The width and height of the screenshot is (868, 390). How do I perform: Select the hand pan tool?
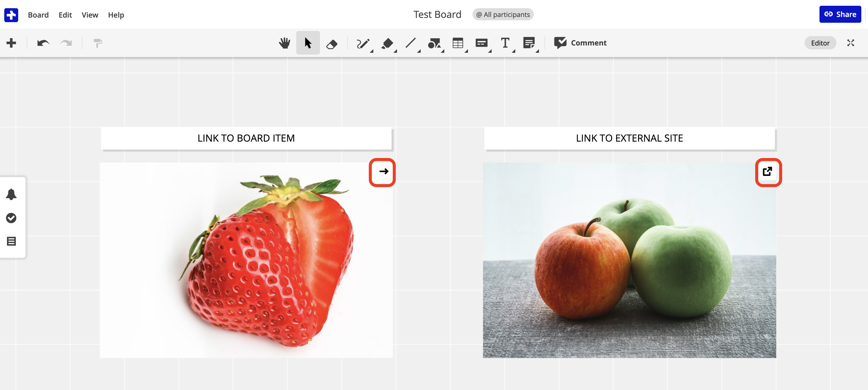pos(284,43)
